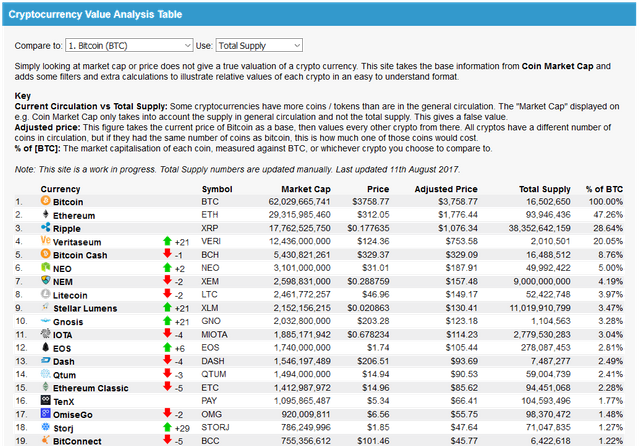The image size is (640, 446).
Task: Click Ripple adjusted price $1,076.34
Action: pyautogui.click(x=458, y=228)
